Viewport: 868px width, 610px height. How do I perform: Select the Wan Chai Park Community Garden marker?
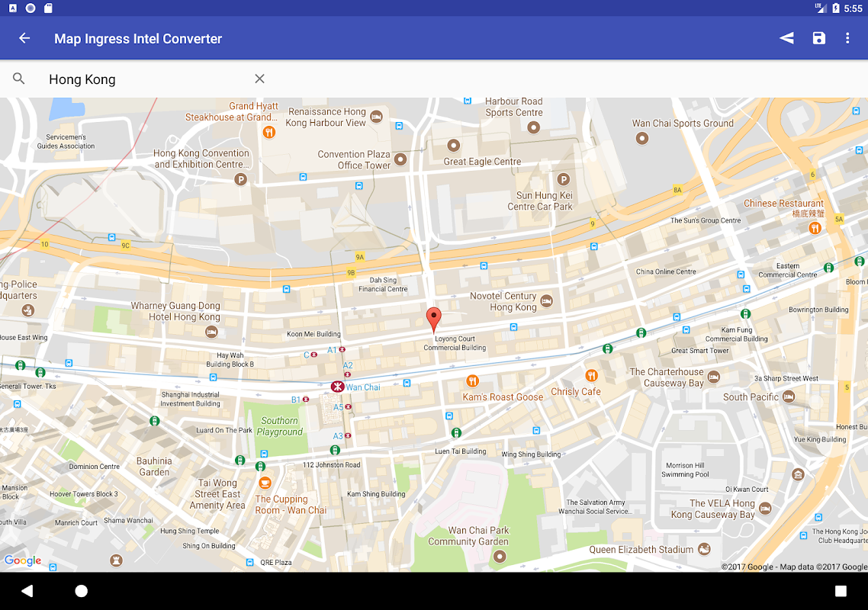coord(500,557)
